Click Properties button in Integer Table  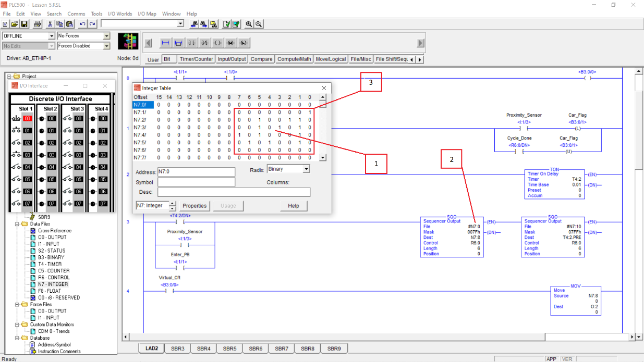(x=195, y=206)
